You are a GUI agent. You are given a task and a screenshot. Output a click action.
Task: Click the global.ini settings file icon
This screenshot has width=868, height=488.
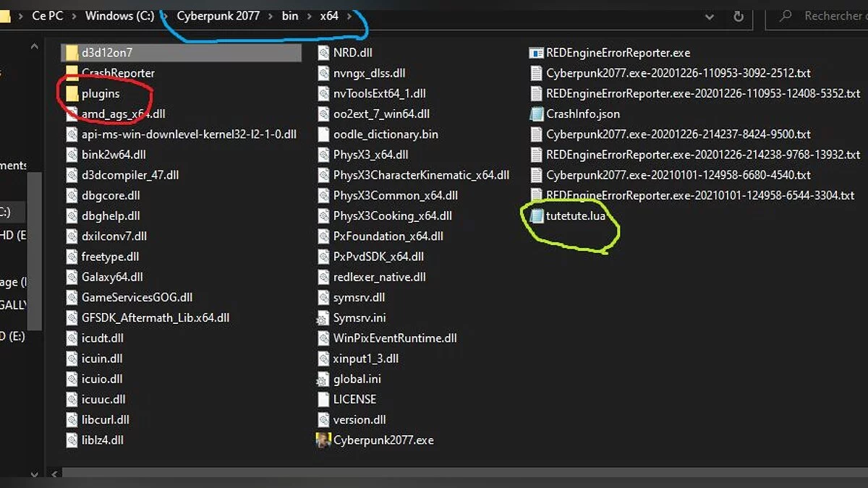[323, 379]
